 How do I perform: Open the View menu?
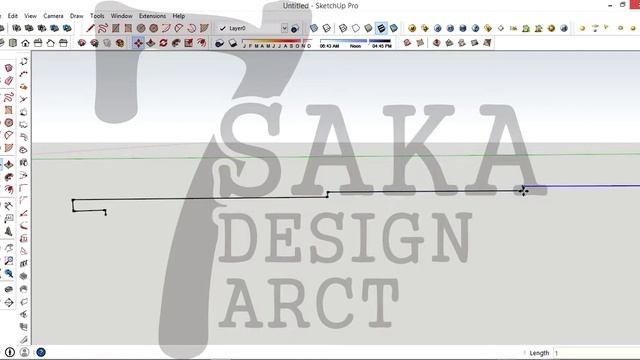click(30, 16)
